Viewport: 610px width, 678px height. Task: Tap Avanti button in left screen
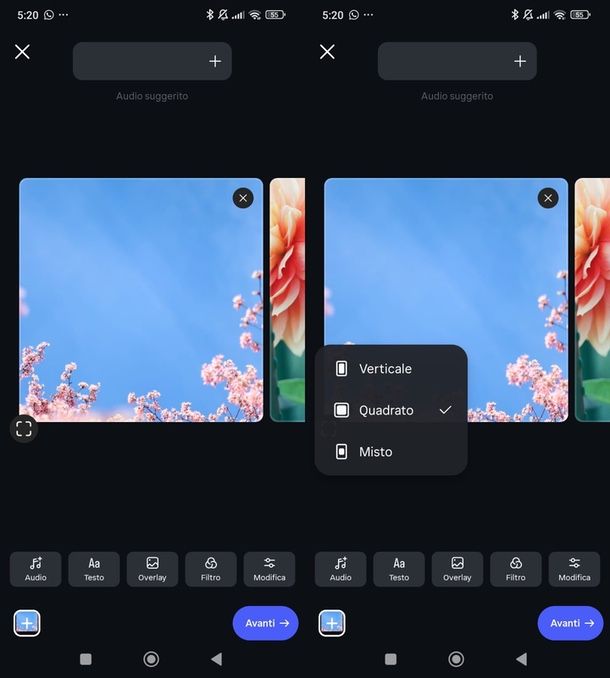[265, 623]
